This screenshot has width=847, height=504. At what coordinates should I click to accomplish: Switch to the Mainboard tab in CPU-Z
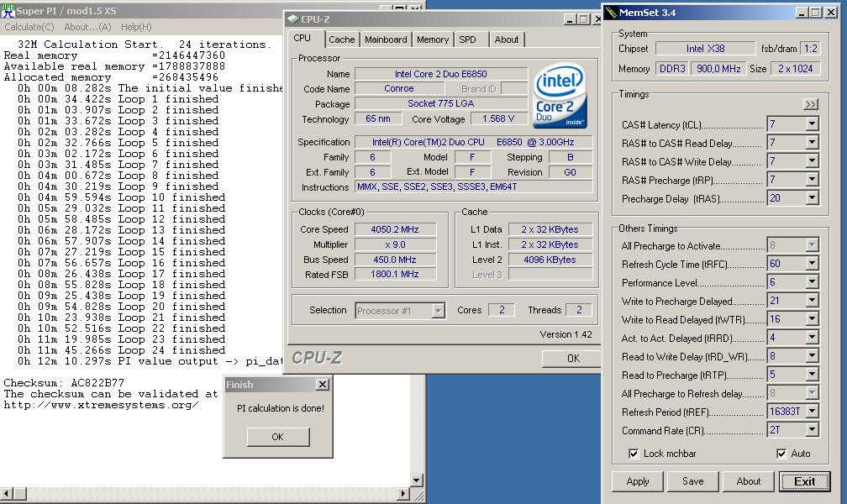[386, 39]
